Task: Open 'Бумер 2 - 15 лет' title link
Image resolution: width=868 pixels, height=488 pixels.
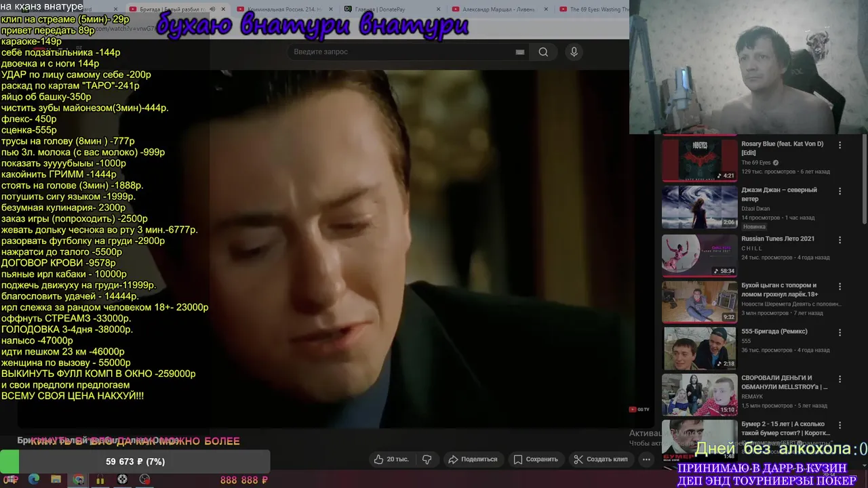Action: click(785, 428)
